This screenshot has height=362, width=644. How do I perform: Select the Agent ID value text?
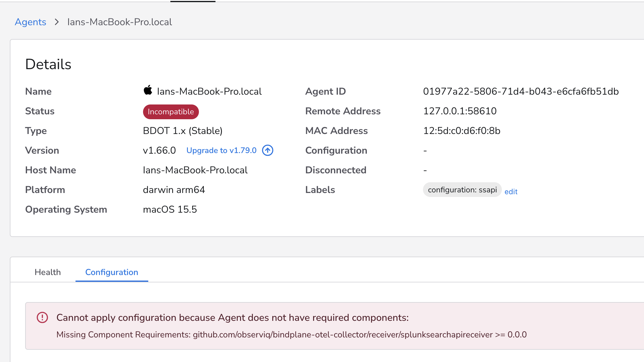coord(521,91)
